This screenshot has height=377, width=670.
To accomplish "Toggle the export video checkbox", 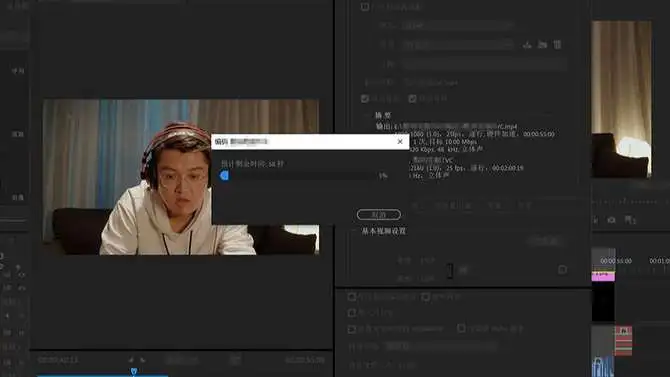I will coord(365,99).
